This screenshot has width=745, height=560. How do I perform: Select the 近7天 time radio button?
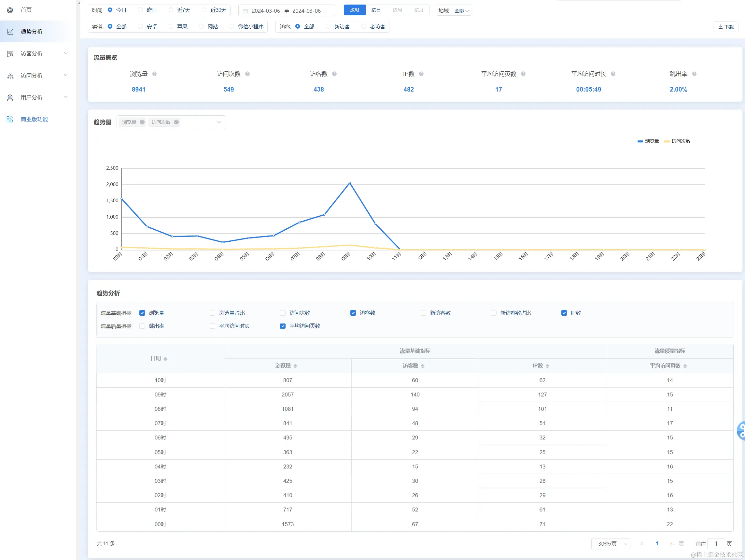pyautogui.click(x=171, y=10)
